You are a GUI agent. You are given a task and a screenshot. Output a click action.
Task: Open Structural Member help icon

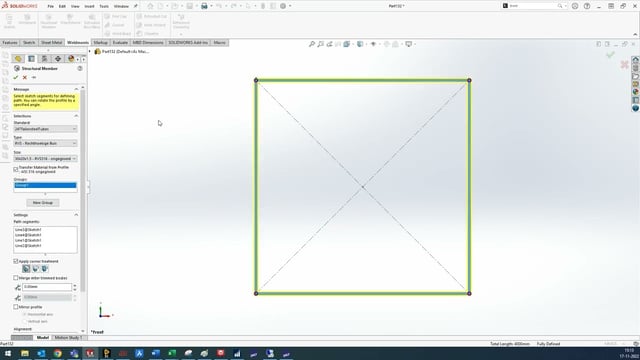(x=80, y=69)
